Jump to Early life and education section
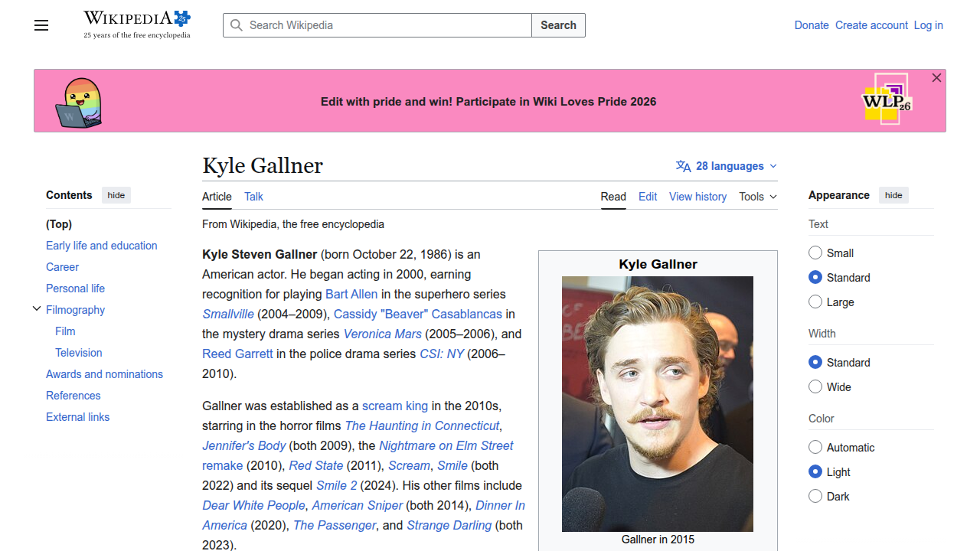 click(x=102, y=246)
